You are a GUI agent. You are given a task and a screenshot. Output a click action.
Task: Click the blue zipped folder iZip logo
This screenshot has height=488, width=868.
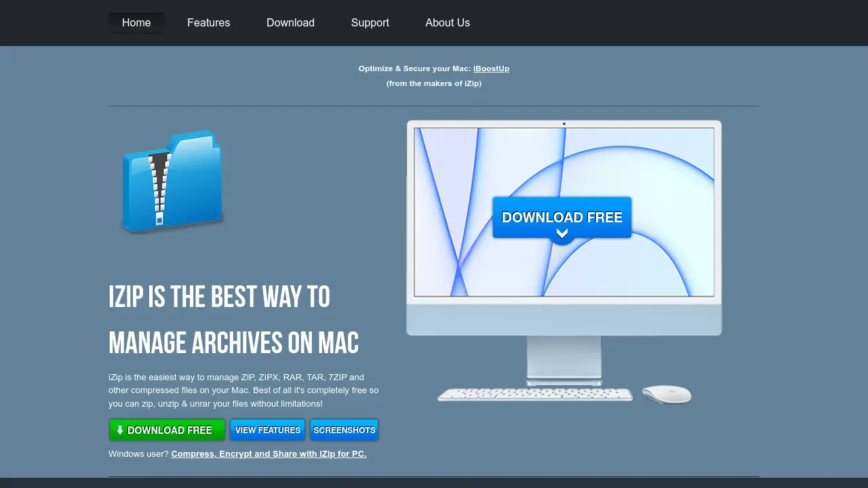[172, 181]
